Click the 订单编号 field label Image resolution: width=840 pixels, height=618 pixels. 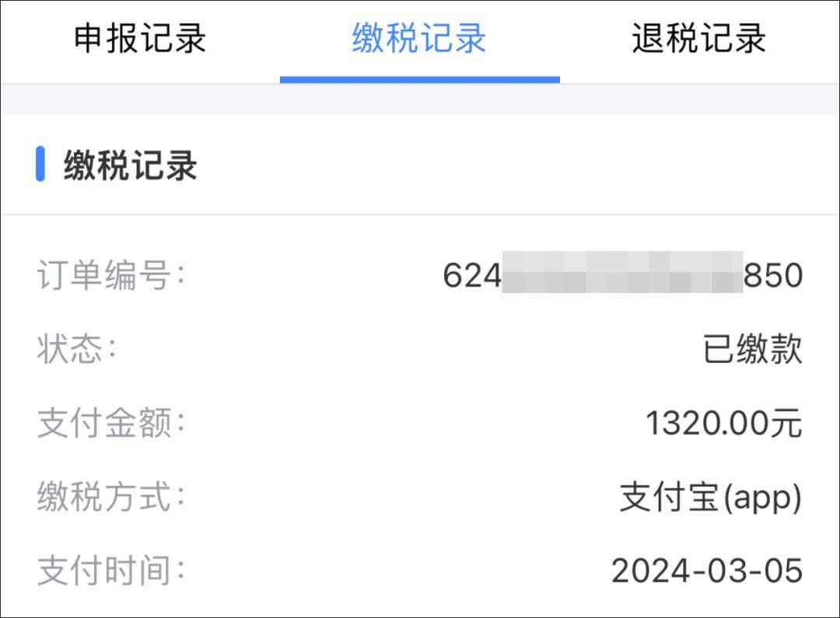tap(105, 275)
